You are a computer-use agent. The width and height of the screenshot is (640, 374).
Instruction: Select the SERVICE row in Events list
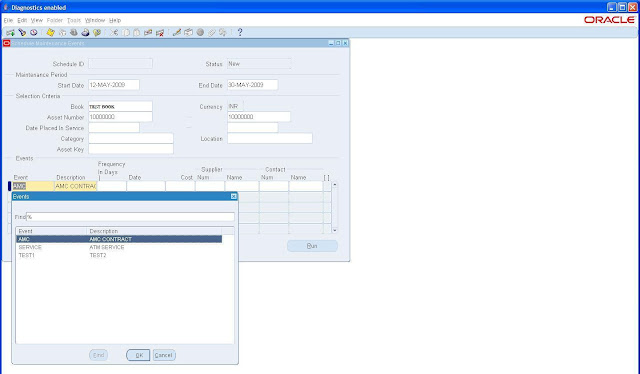point(119,247)
